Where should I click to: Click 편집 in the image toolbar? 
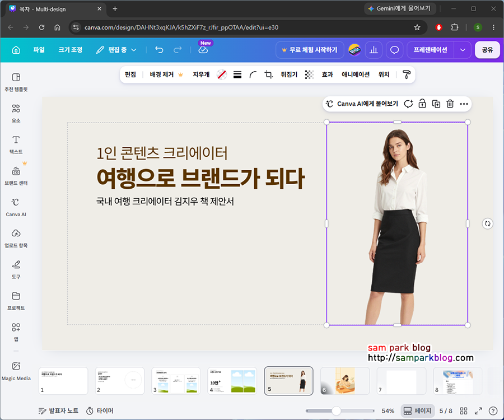point(130,74)
